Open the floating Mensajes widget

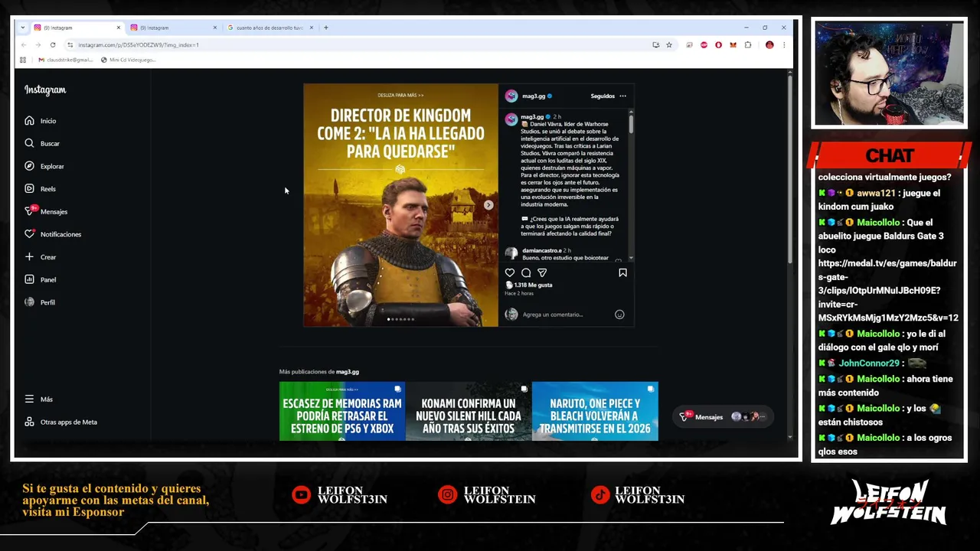[724, 417]
